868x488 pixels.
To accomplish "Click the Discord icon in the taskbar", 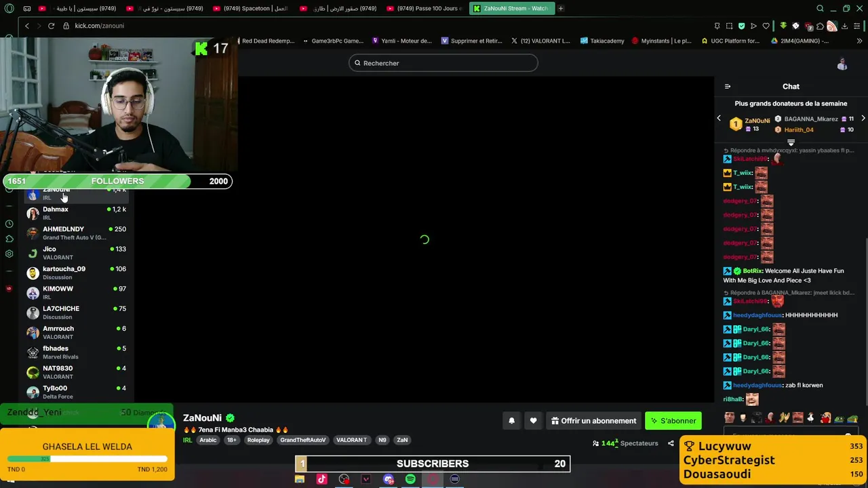I will pos(388,479).
